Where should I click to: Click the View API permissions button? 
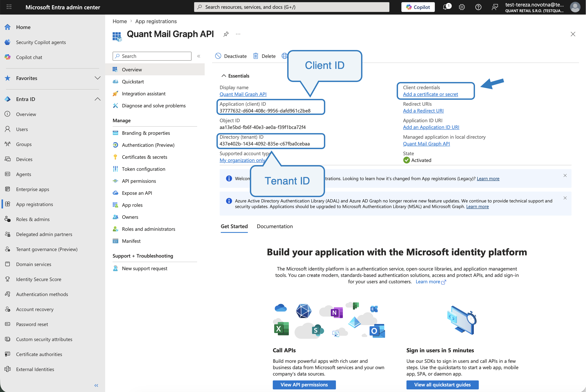(304, 385)
